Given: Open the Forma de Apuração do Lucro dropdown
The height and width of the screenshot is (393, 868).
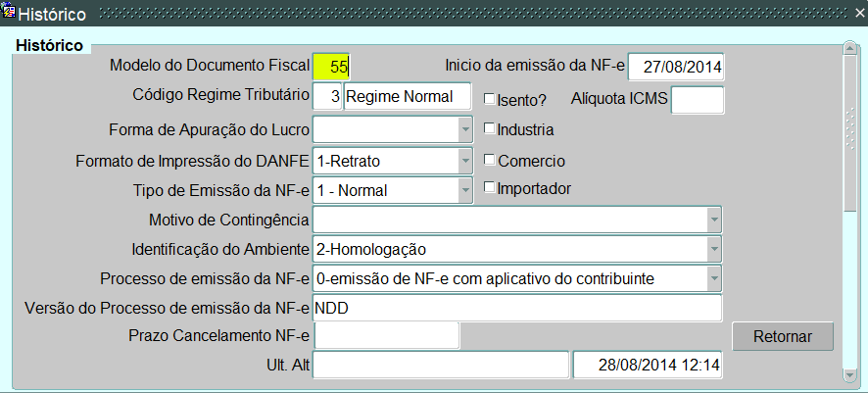Looking at the screenshot, I should tap(465, 130).
